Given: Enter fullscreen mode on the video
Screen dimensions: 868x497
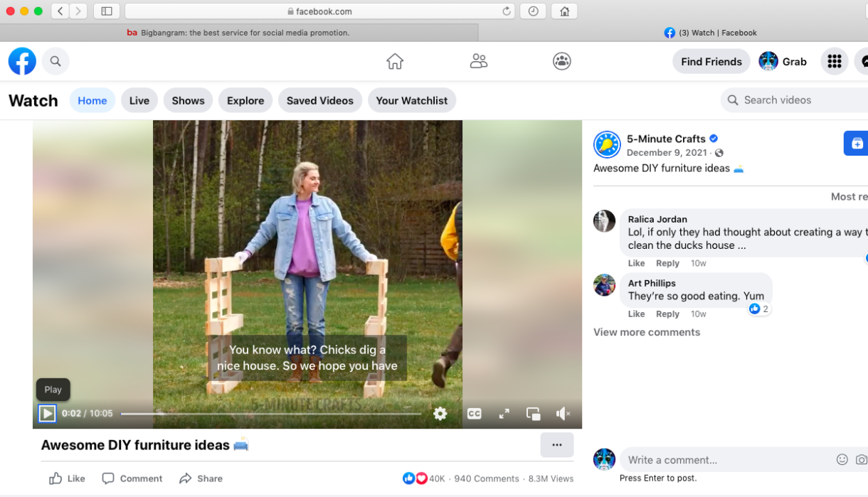Looking at the screenshot, I should [x=504, y=413].
